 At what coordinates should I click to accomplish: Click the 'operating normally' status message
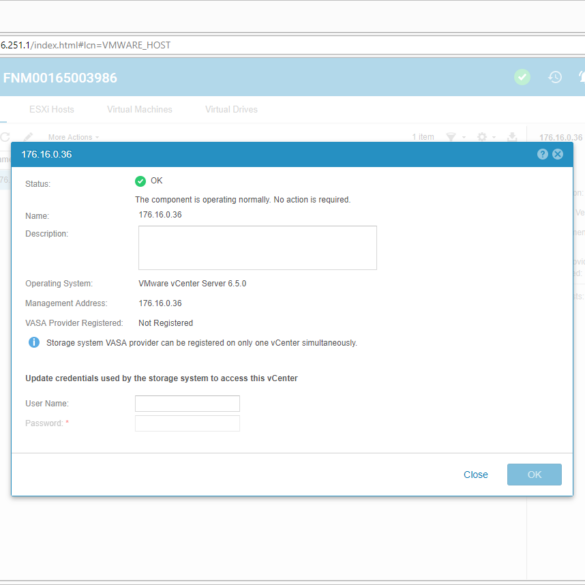point(243,200)
